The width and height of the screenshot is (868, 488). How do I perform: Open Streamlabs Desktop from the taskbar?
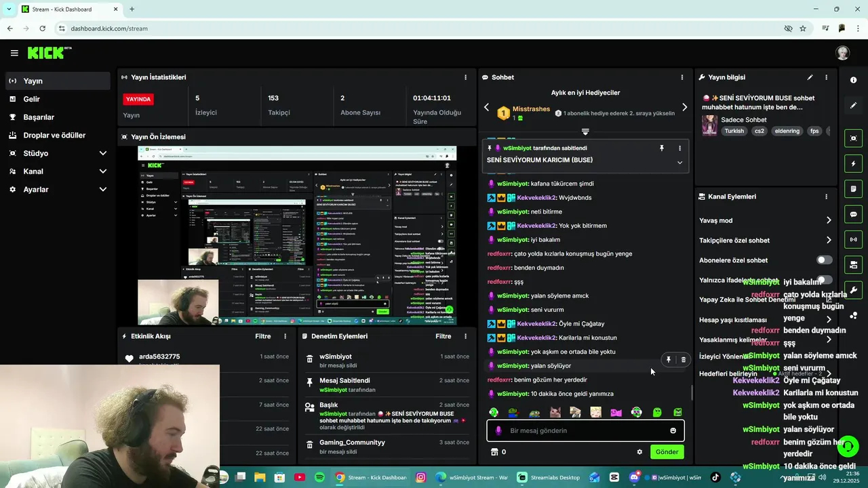point(550,477)
